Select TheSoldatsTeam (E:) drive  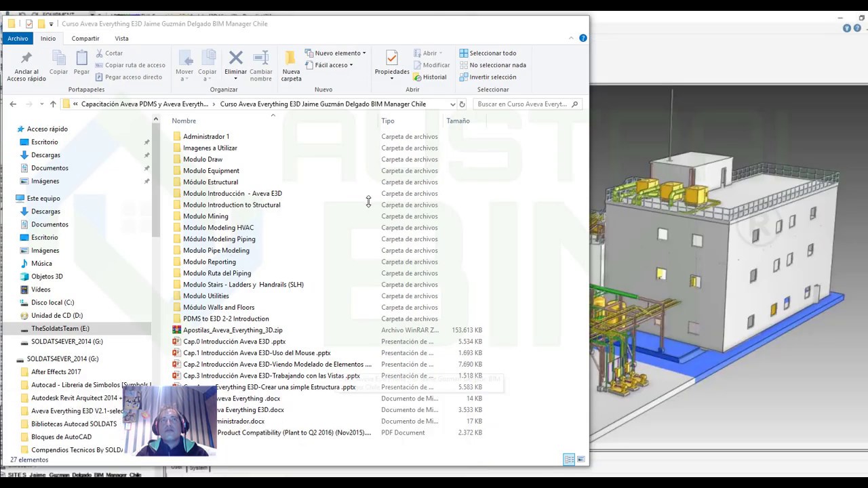[60, 329]
